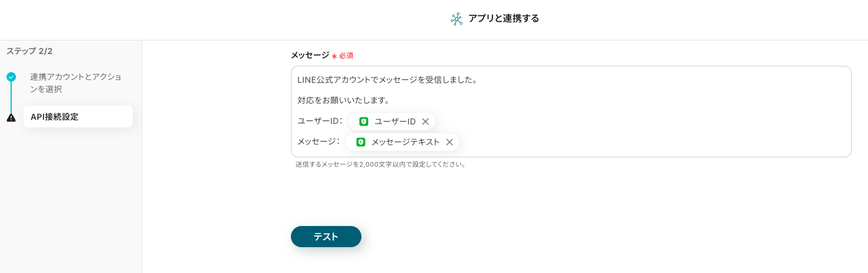This screenshot has width=868, height=273.
Task: Click the LINE icon in ユーザーID chip
Action: [x=364, y=122]
